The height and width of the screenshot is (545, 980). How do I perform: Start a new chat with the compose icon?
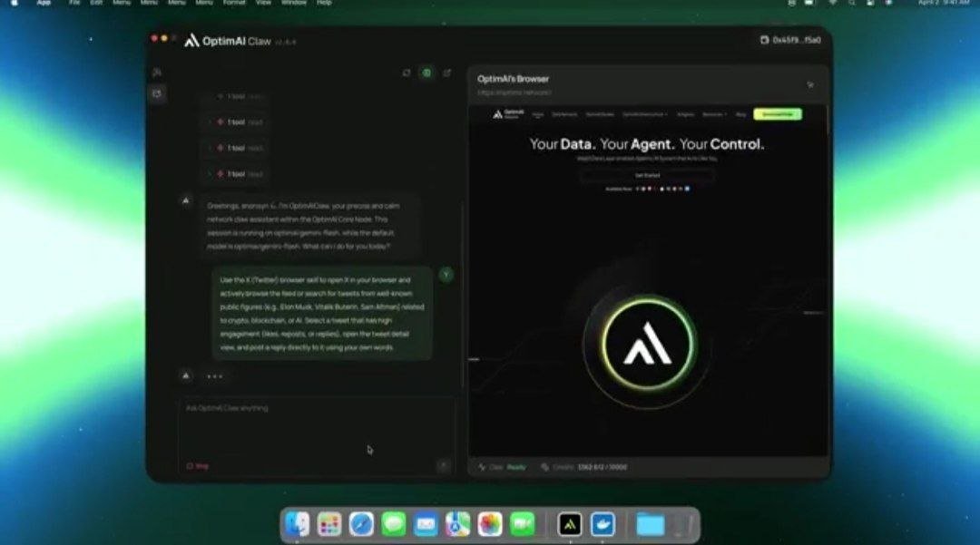[446, 73]
